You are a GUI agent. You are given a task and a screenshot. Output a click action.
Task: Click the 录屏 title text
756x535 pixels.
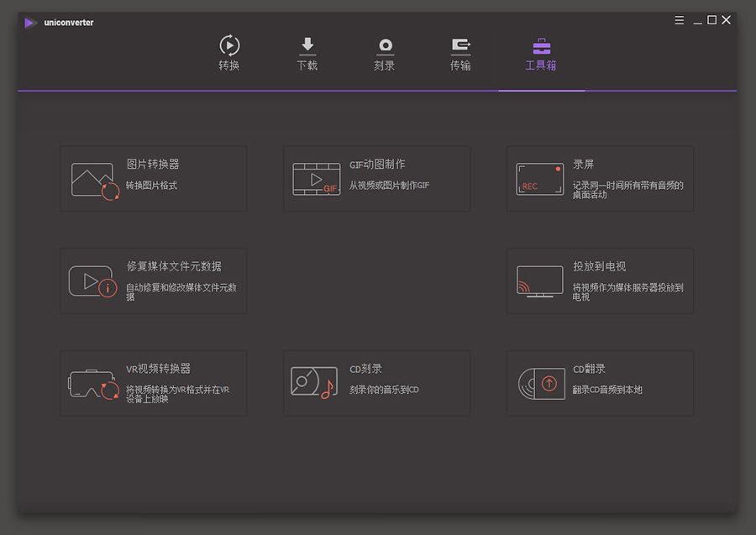point(584,165)
